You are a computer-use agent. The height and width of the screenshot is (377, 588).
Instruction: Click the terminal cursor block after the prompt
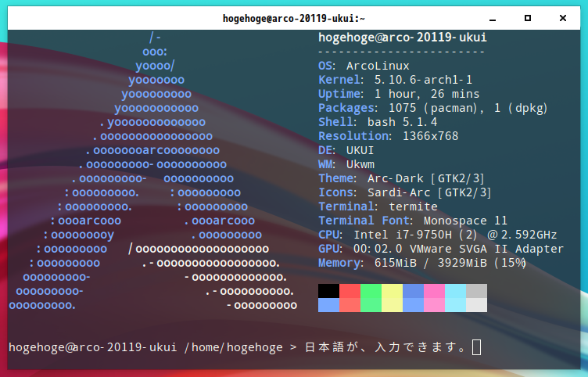click(477, 347)
